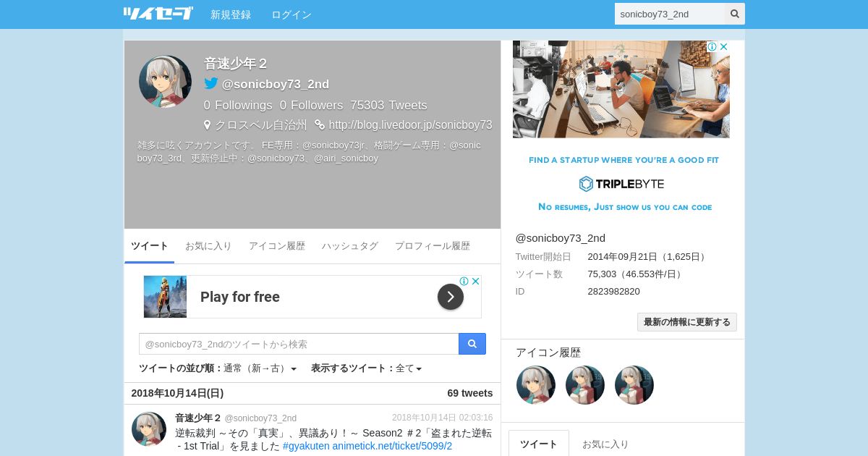Switch to the ハッシュタグ tab
Screen dimensions: 868x456
350,246
